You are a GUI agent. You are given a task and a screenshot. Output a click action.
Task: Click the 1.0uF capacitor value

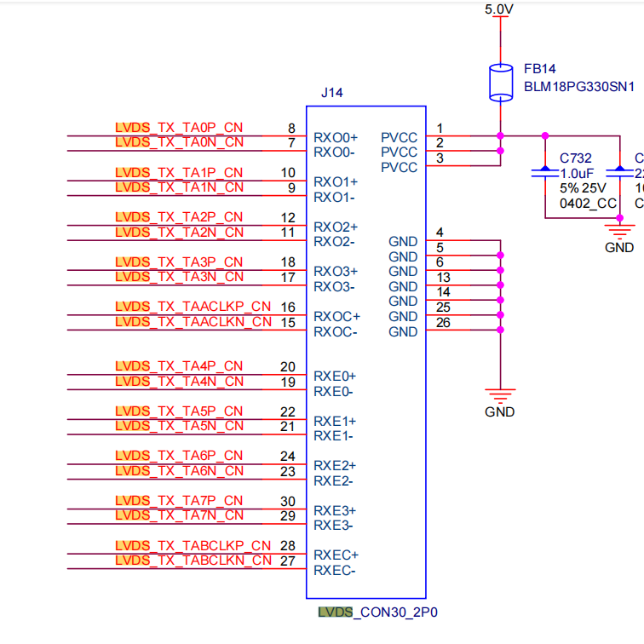pos(577,173)
